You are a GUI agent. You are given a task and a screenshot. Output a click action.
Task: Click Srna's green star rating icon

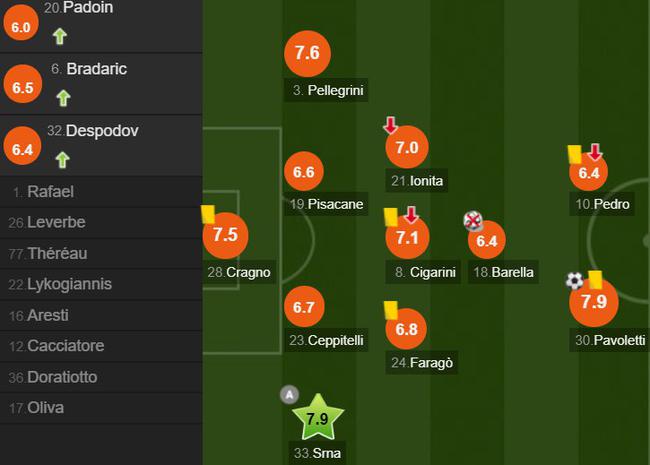coord(316,419)
